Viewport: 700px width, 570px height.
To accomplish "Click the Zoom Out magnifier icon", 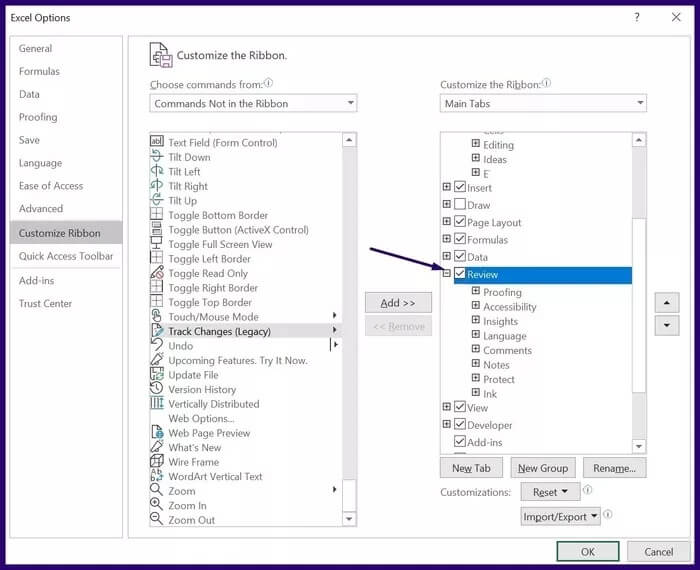I will 157,519.
